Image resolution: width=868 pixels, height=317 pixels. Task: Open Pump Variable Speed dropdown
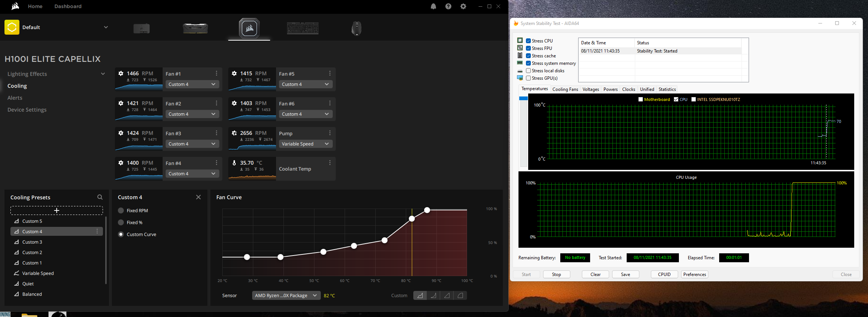(305, 144)
